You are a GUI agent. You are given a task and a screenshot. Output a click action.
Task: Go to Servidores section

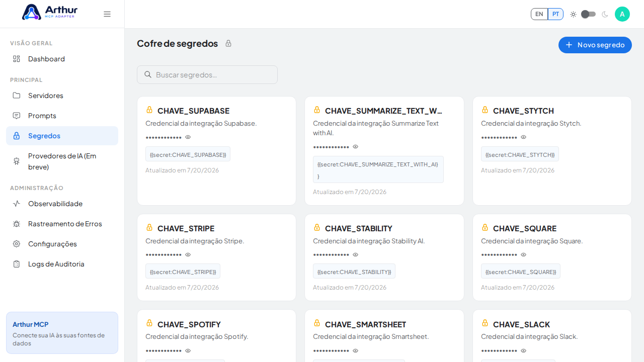click(62, 96)
